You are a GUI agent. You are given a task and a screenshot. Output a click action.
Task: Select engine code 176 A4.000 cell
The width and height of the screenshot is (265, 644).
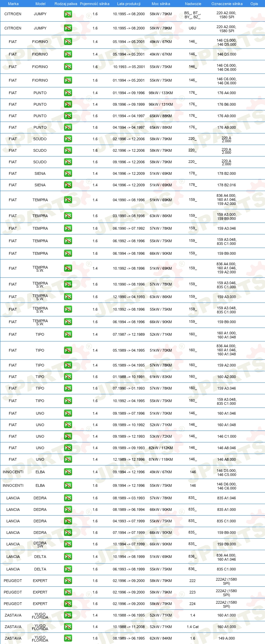[227, 93]
